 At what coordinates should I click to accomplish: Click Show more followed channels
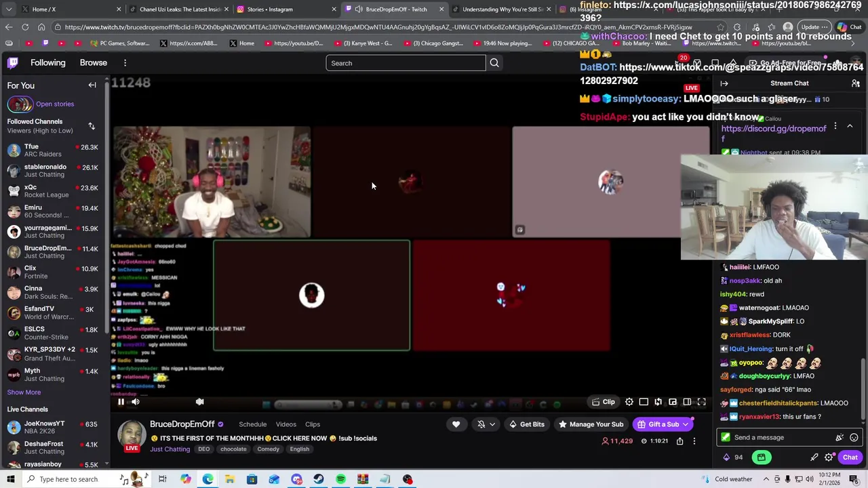click(24, 392)
